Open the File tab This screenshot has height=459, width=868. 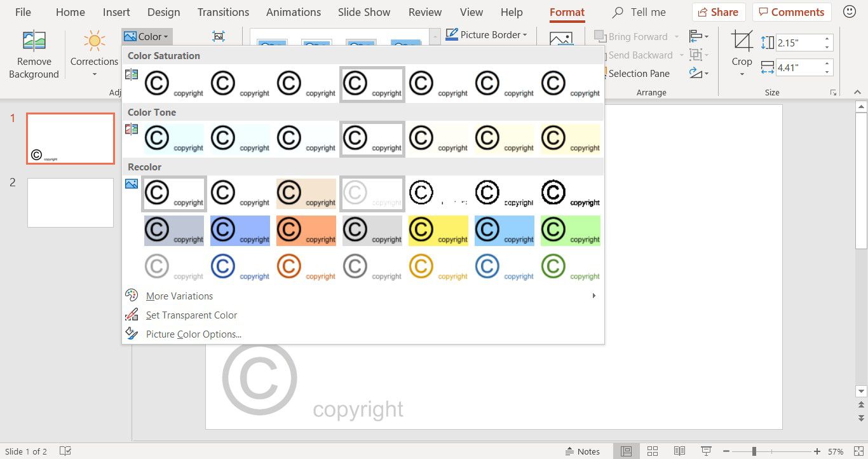coord(23,12)
